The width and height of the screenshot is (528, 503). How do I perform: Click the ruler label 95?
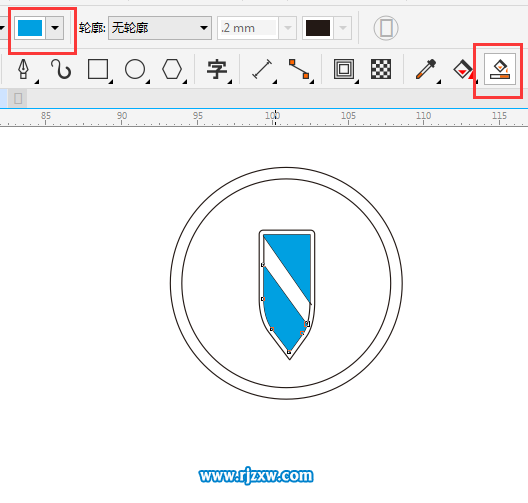pos(198,116)
